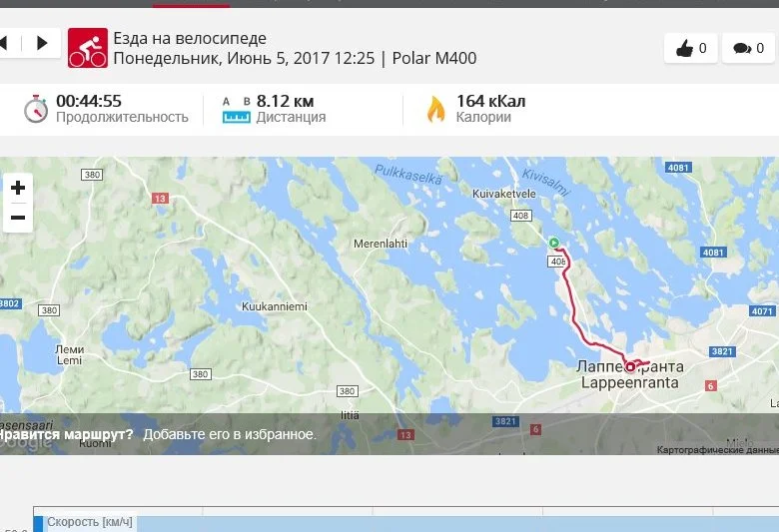Screen dimensions: 779x532
Task: Click the 8.12 км distance value
Action: pyautogui.click(x=286, y=102)
